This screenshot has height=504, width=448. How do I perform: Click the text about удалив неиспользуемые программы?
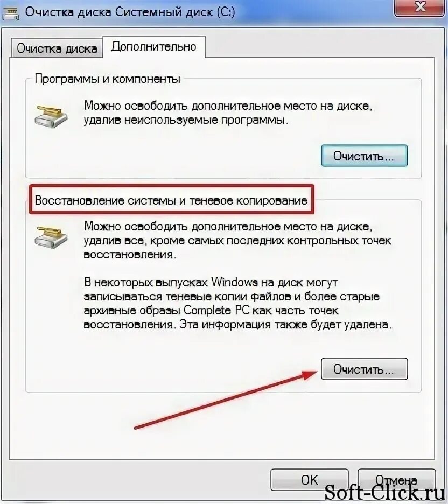pos(186,120)
